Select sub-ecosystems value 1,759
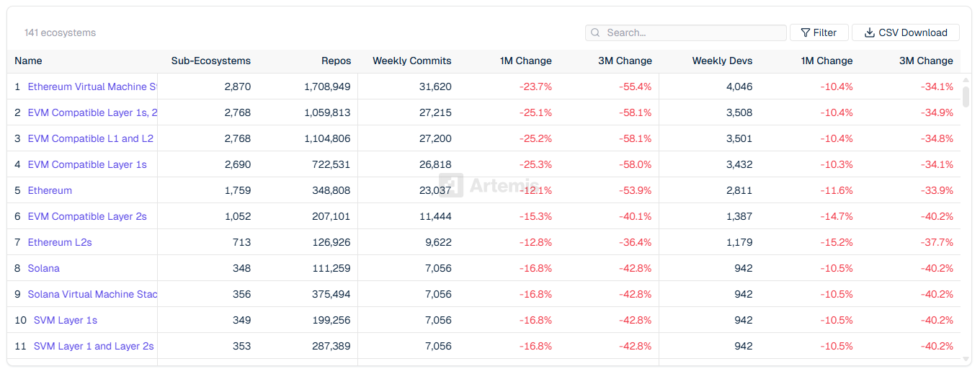980x369 pixels. tap(238, 190)
